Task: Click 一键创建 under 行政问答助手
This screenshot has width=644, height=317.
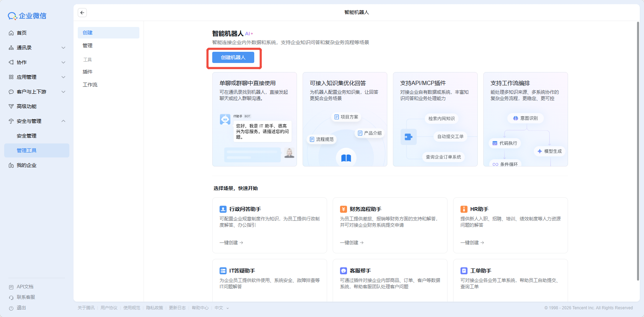Action: (231, 242)
